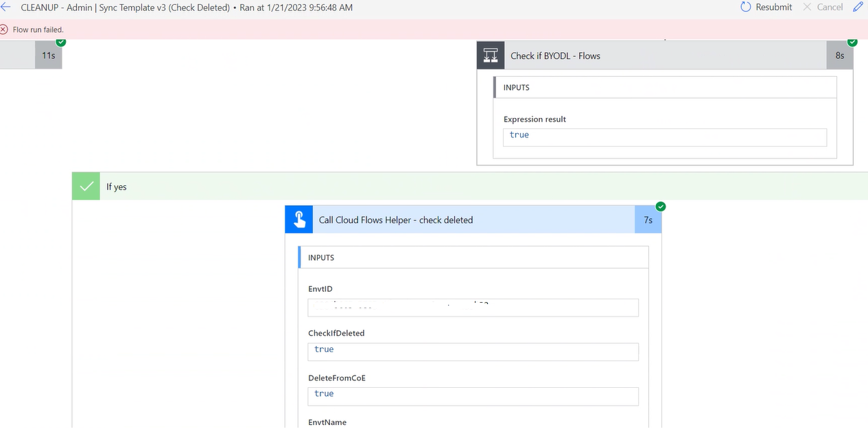This screenshot has width=868, height=438.
Task: Click the Cancel X icon
Action: 807,7
